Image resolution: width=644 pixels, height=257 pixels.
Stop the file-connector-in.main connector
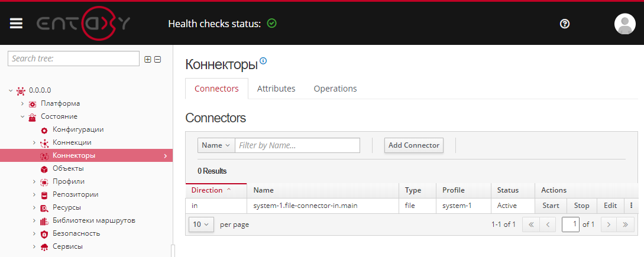pyautogui.click(x=581, y=206)
